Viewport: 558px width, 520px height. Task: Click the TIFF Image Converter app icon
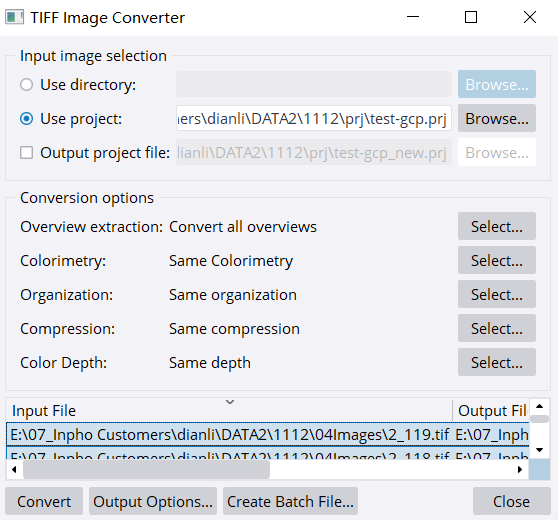15,17
